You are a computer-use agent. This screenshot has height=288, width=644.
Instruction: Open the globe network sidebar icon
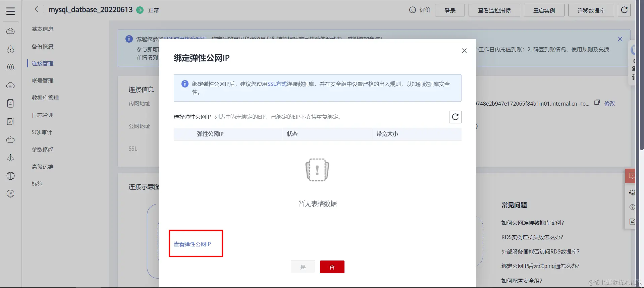pos(11,176)
